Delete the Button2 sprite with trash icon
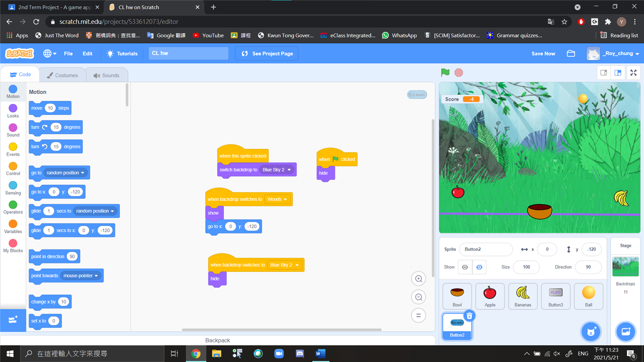Image resolution: width=644 pixels, height=362 pixels. coord(469,316)
